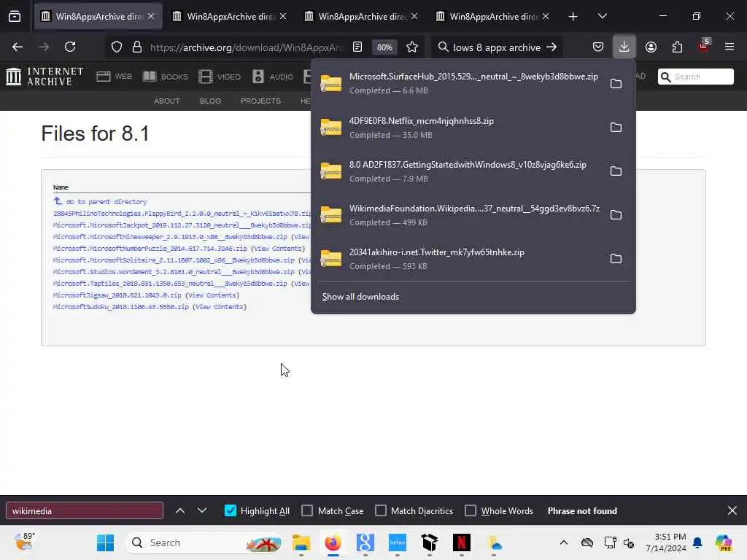View contents of MicrosoftJigsaw zip
Image resolution: width=747 pixels, height=560 pixels.
coord(212,295)
